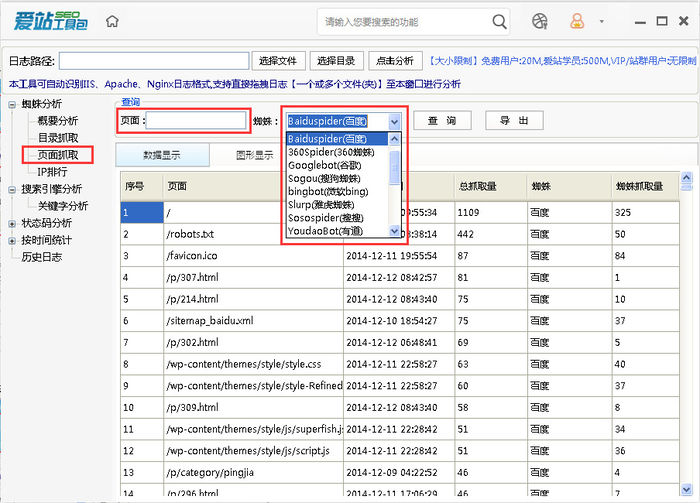This screenshot has width=700, height=503.
Task: Collapse the 搜索引擎分析 tree node
Action: tap(12, 190)
